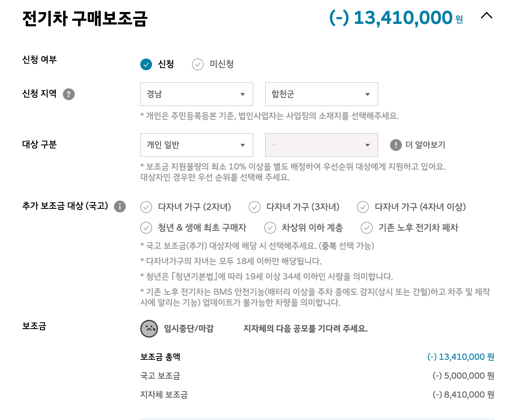This screenshot has height=420, width=512.
Task: Collapse the 전기차 구매보조금 section with the chevron
Action: point(487,16)
